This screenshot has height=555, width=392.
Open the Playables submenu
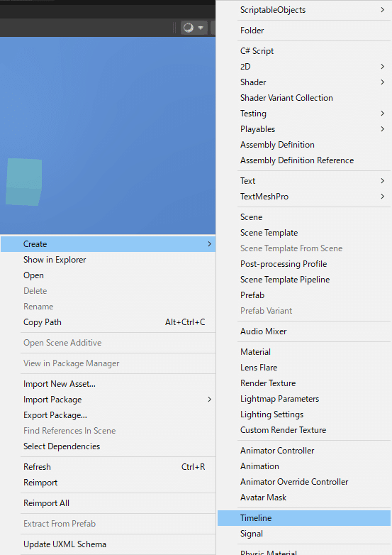(258, 129)
